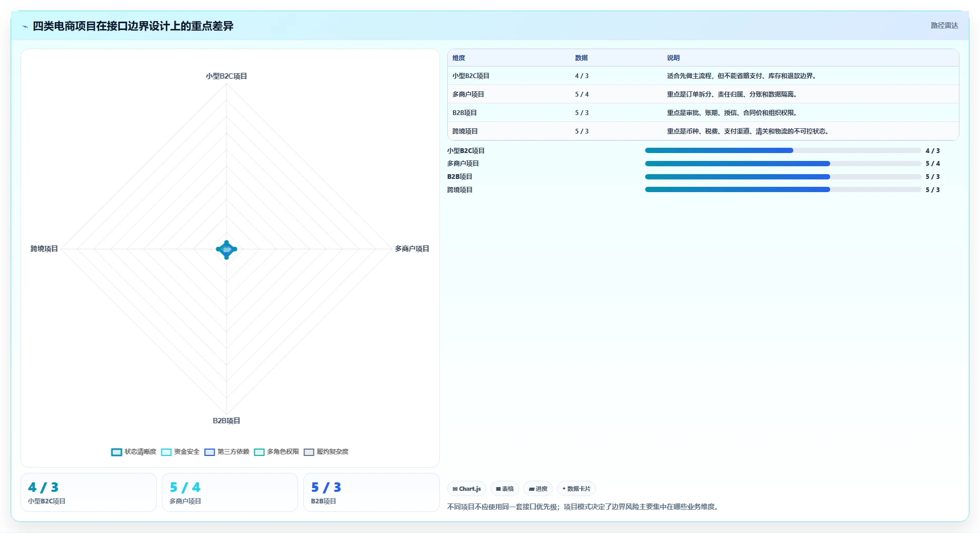Viewport: 980px width, 533px height.
Task: Select the 数据 column header
Action: click(581, 58)
